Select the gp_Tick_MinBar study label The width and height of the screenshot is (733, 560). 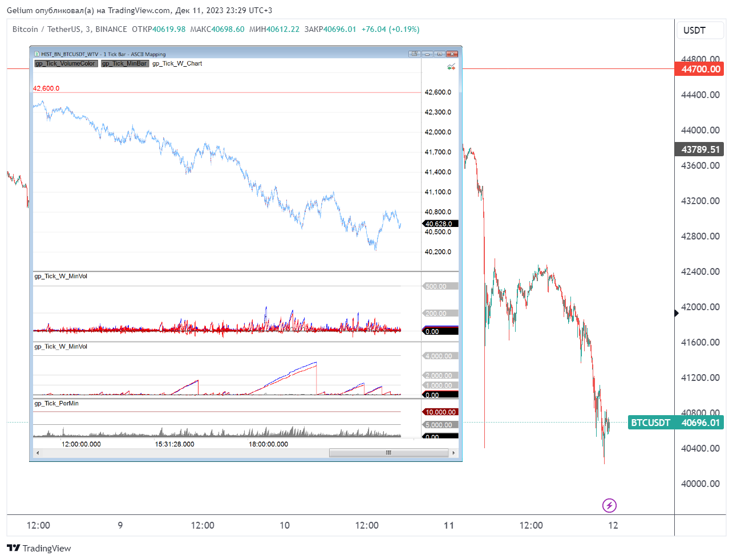tap(125, 63)
